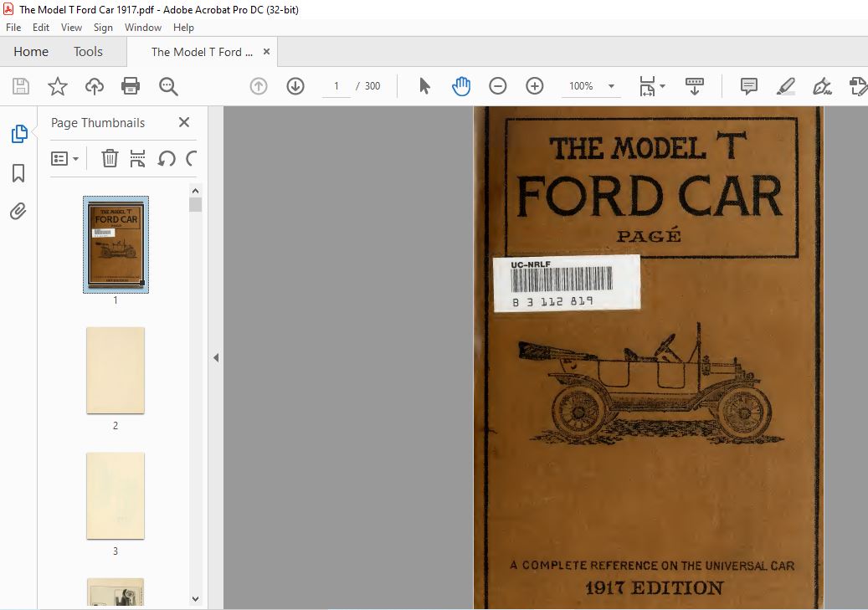Select the partially visible page 4 thumbnail

[x=116, y=592]
